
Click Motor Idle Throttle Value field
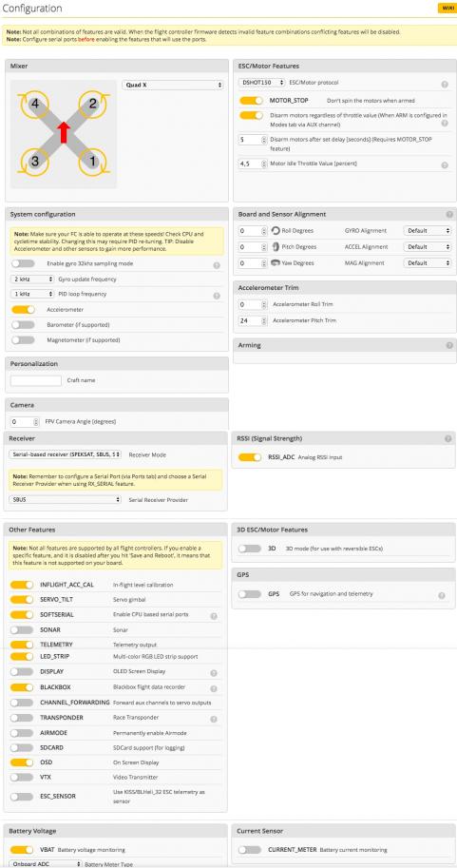pyautogui.click(x=253, y=164)
